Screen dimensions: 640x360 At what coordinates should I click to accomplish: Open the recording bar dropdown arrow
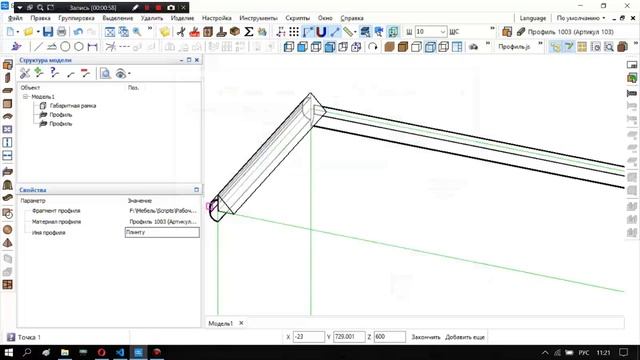[20, 7]
